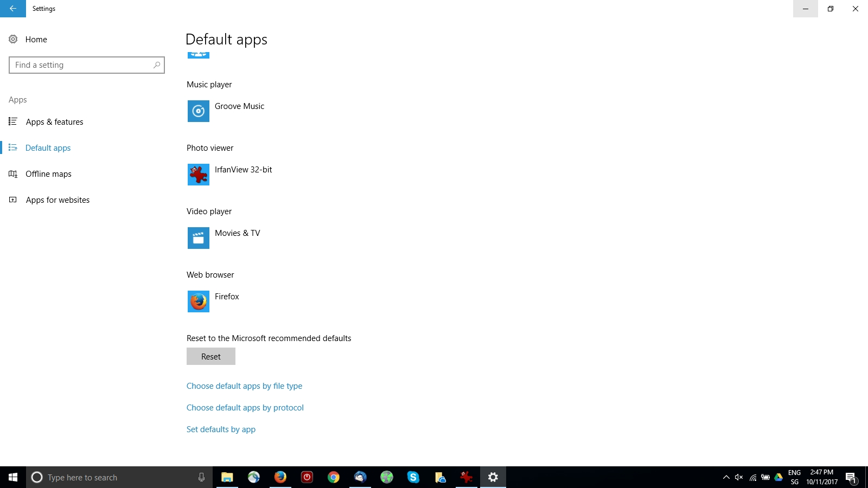
Task: Go back using the Settings back arrow
Action: (x=13, y=9)
